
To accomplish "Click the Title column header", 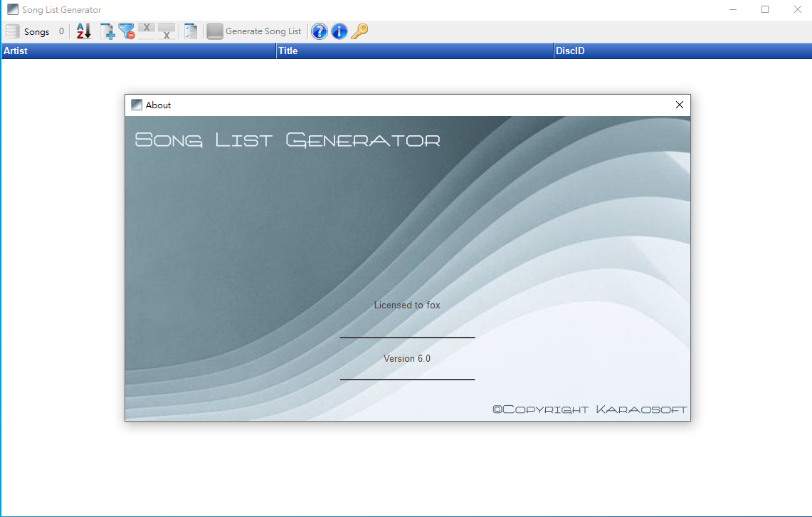I will coord(415,51).
